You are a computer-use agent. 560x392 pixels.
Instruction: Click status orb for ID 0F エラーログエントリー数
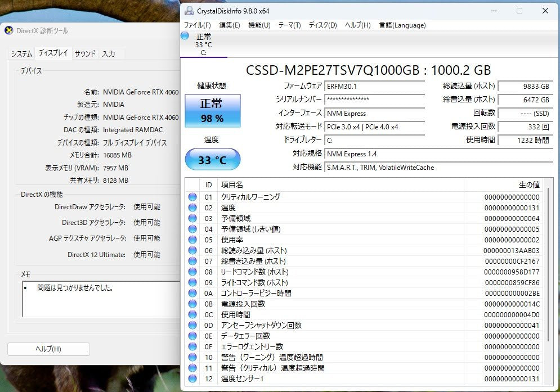pos(192,346)
